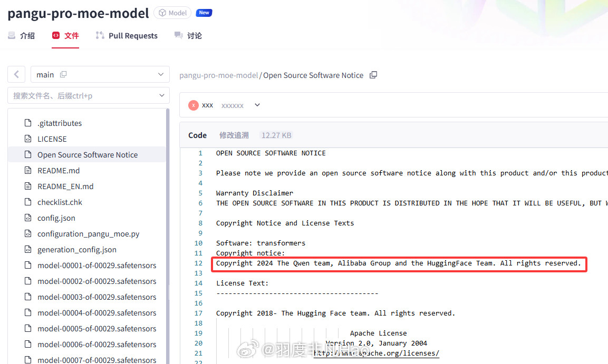
Task: Click line number 1 in code
Action: [200, 153]
